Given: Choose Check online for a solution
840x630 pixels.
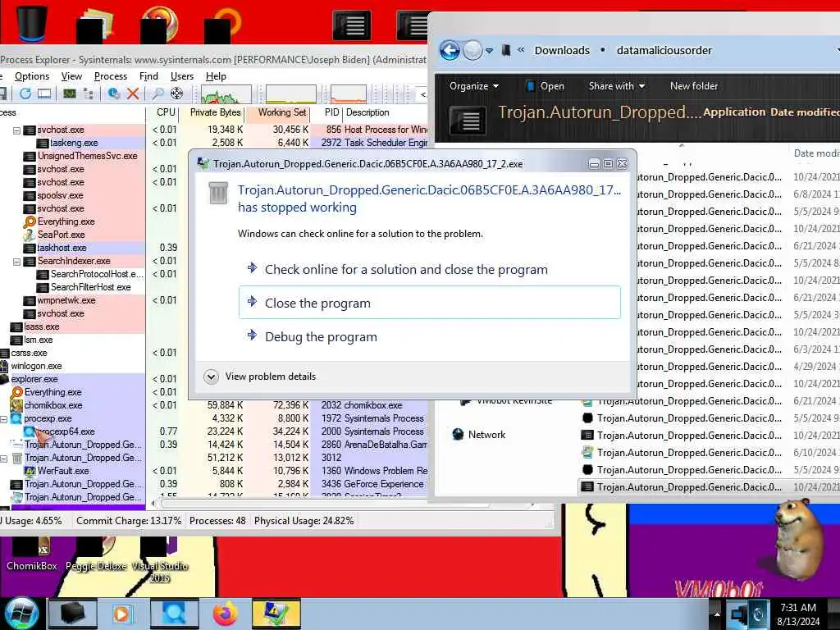Looking at the screenshot, I should point(406,269).
